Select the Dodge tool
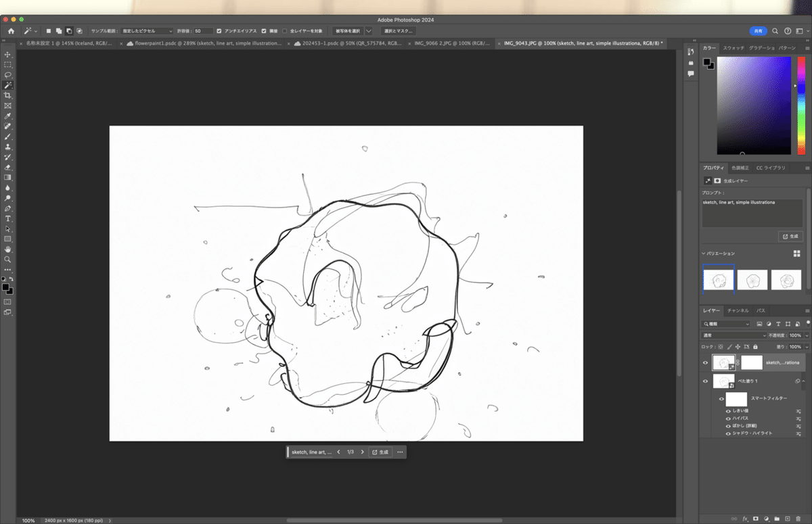Screen dimensions: 812x524 tap(8, 198)
